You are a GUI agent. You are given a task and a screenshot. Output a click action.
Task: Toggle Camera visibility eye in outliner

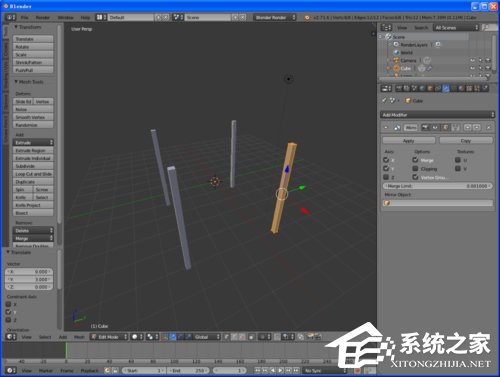[473, 60]
